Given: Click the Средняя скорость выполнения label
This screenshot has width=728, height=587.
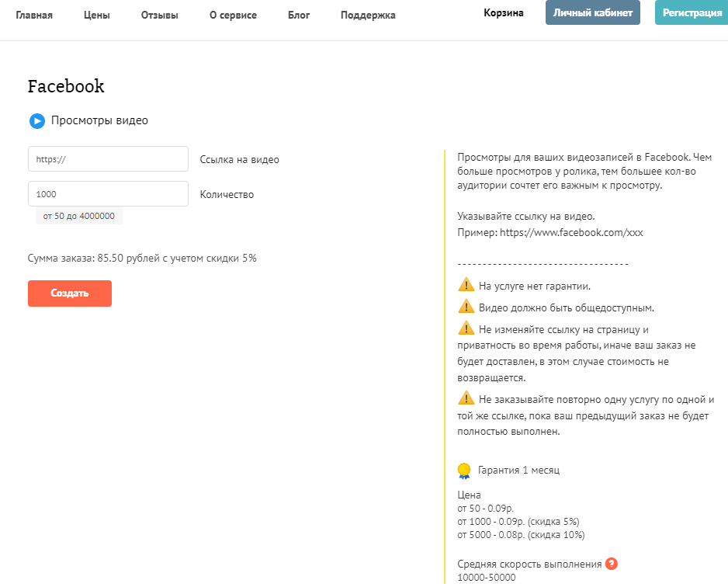Looking at the screenshot, I should tap(529, 564).
